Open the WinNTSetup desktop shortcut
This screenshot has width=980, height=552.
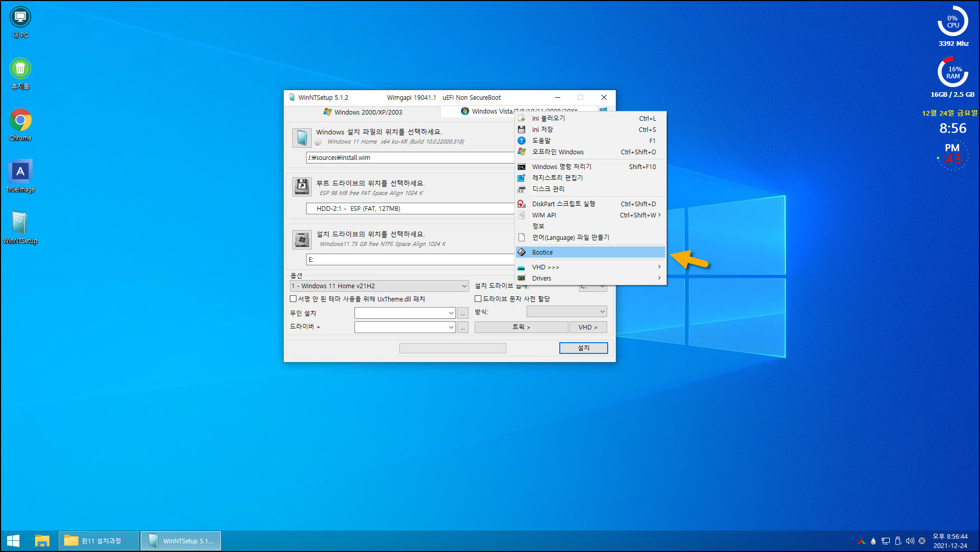[x=20, y=228]
